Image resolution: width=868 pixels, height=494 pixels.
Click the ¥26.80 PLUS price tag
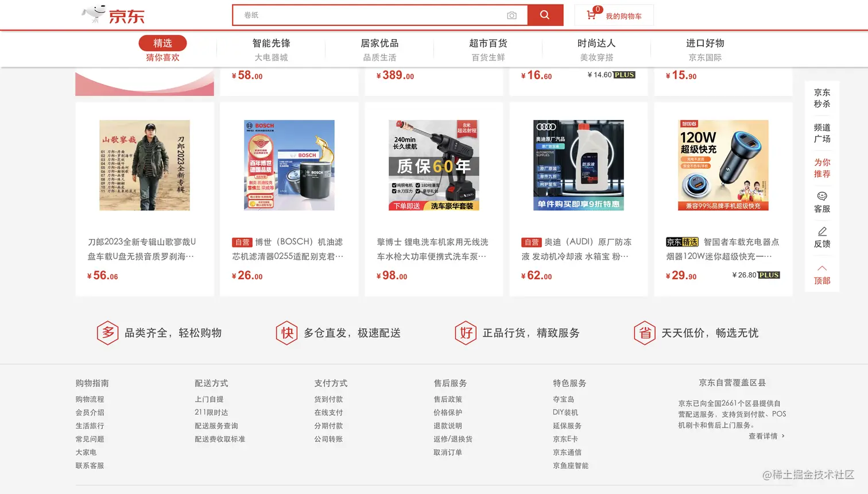756,275
